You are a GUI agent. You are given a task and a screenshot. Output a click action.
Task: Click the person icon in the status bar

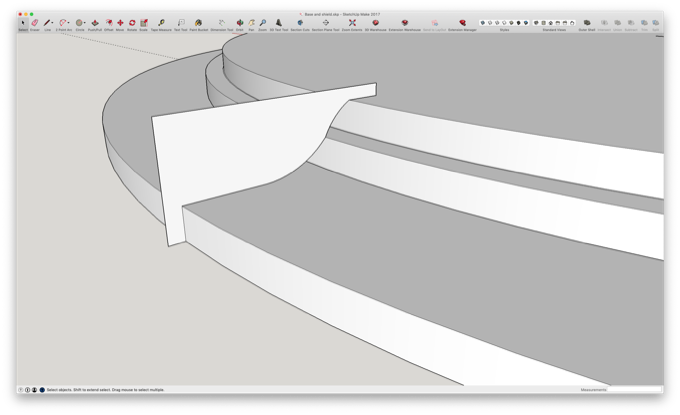click(34, 390)
